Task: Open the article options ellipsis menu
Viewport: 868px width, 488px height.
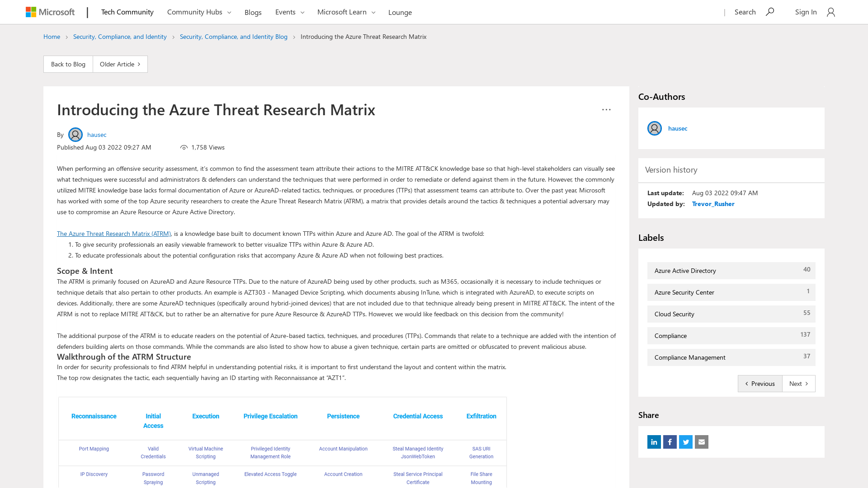Action: [606, 109]
